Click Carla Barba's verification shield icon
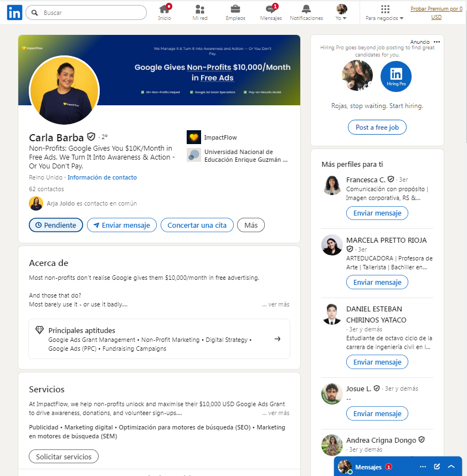The width and height of the screenshot is (467, 476). pos(91,137)
